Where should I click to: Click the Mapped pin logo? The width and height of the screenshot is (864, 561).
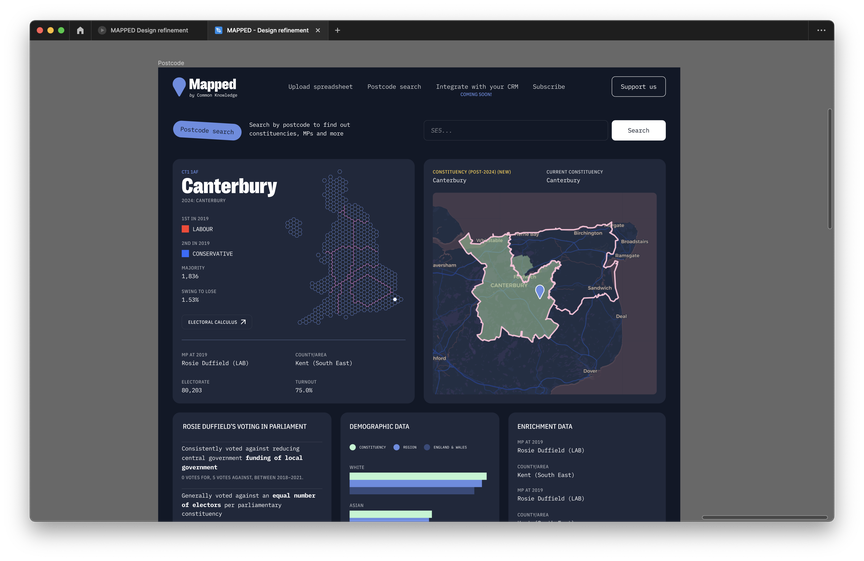tap(179, 87)
